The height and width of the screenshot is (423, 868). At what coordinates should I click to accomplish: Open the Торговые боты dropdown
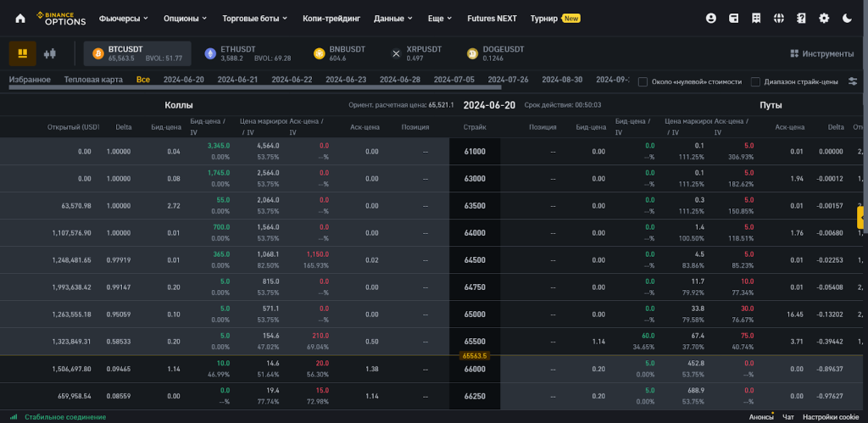254,18
